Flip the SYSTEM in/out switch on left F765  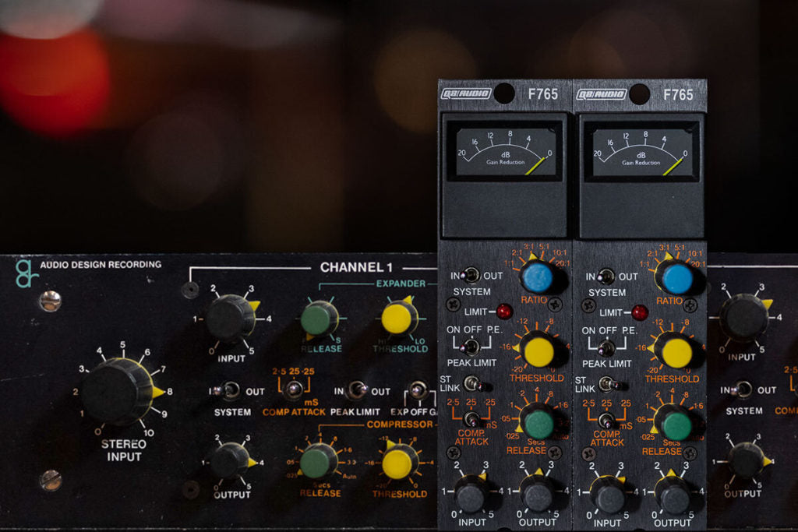point(471,276)
